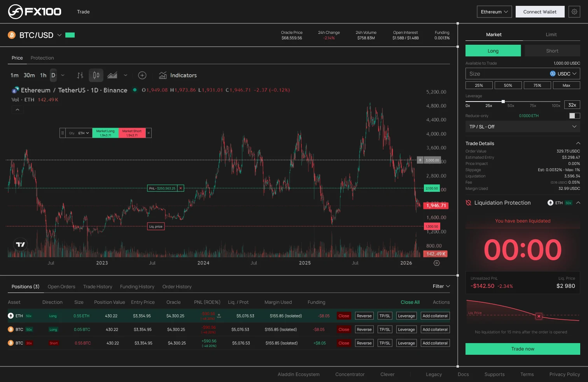Select the candlestick chart style icon
The height and width of the screenshot is (382, 588).
pos(96,75)
